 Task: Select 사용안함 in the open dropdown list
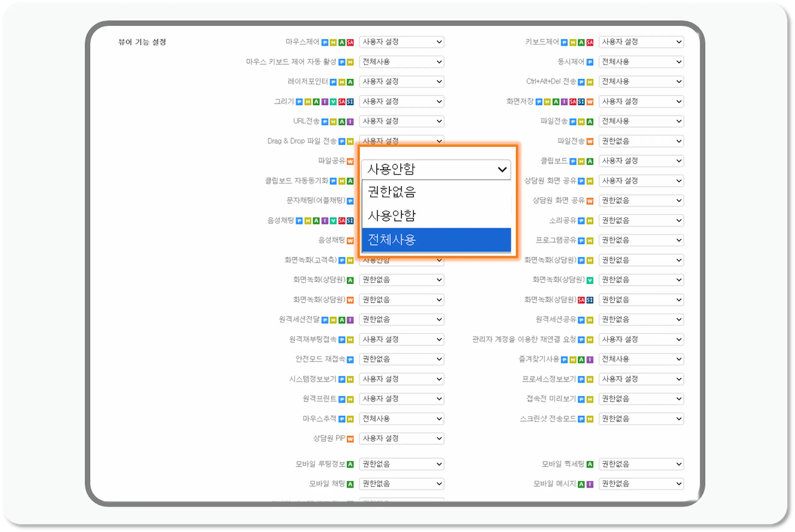392,215
